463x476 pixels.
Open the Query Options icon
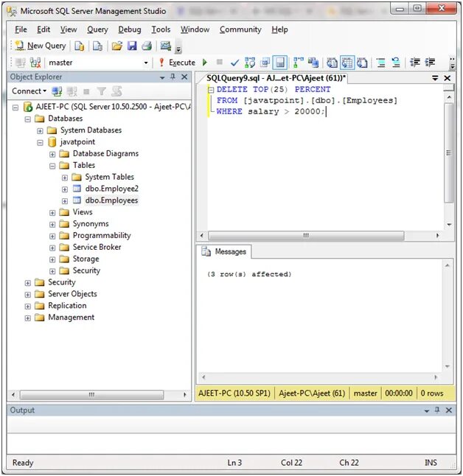click(265, 63)
